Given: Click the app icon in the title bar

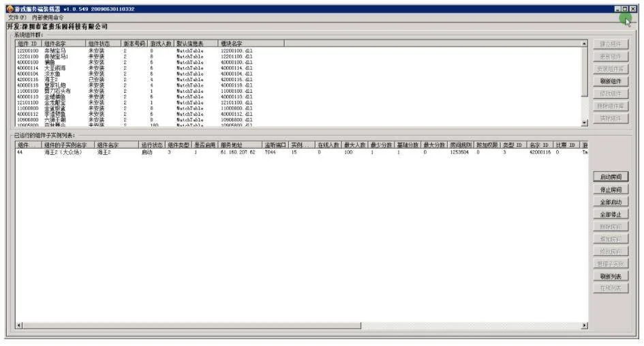Looking at the screenshot, I should coord(10,8).
